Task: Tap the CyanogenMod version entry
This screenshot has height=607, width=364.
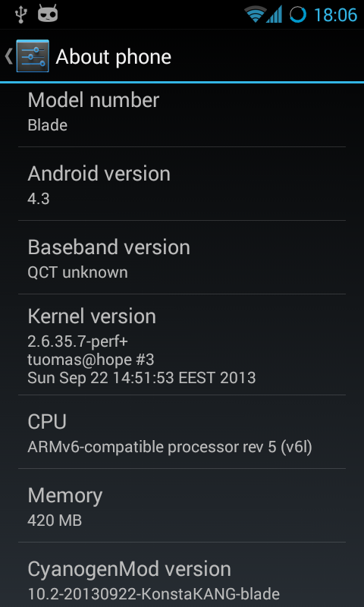Action: coord(182,575)
